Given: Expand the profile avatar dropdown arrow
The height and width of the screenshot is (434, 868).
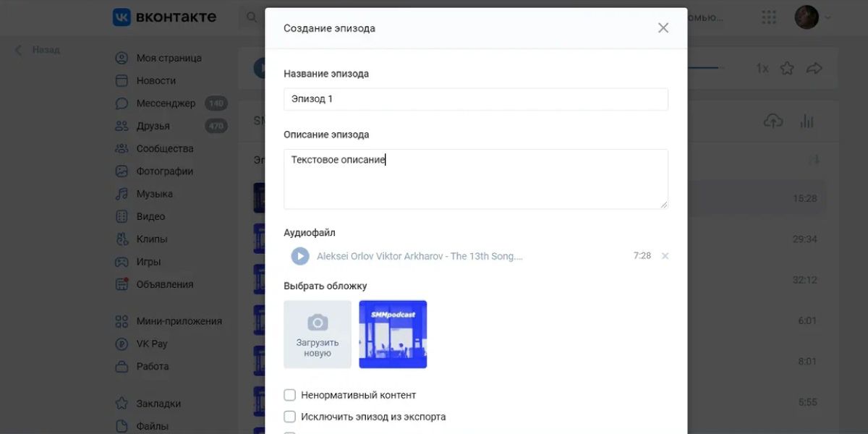Looking at the screenshot, I should pos(827,17).
